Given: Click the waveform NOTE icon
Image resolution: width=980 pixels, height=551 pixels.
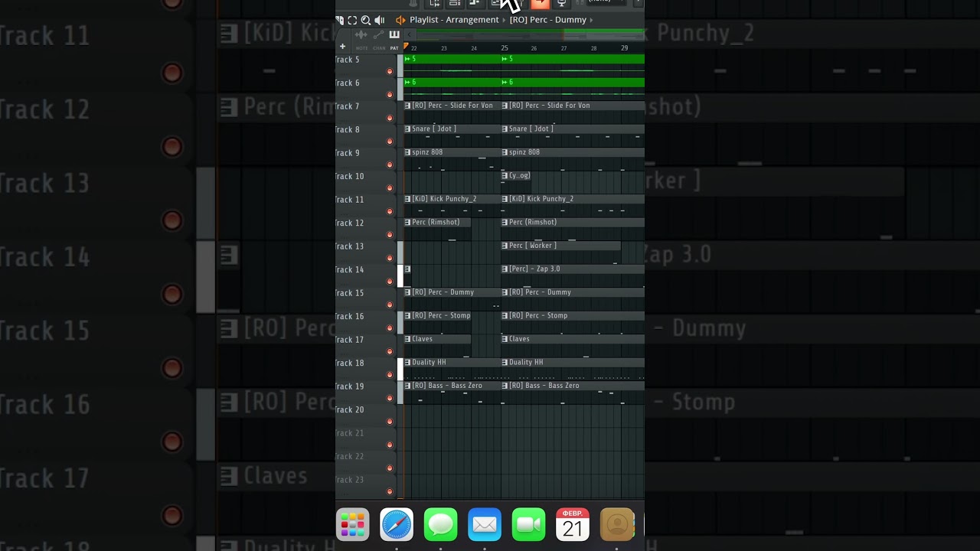Looking at the screenshot, I should [x=361, y=34].
